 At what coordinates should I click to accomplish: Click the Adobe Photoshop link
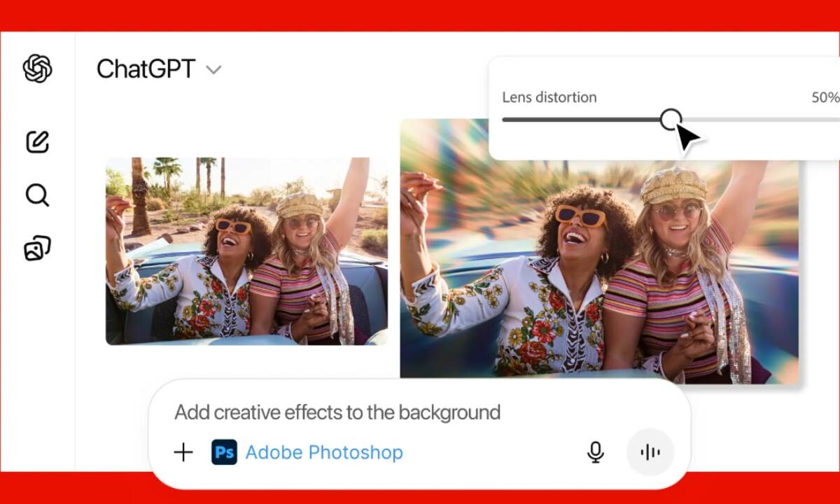click(324, 452)
